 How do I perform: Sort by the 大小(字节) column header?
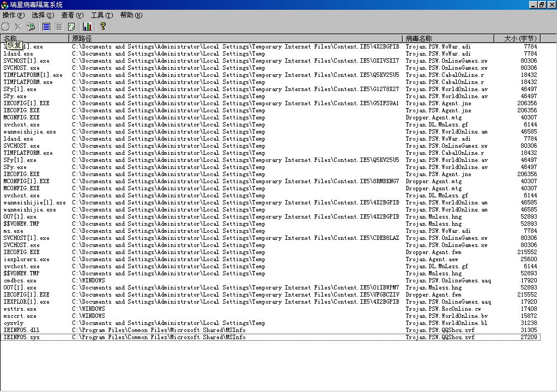click(517, 38)
